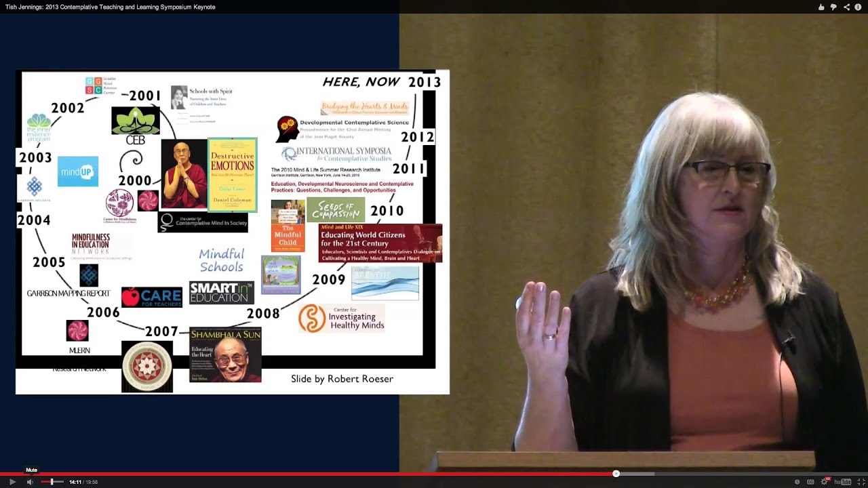This screenshot has height=488, width=868.
Task: Click the Watch Later clock icon
Action: 797,482
